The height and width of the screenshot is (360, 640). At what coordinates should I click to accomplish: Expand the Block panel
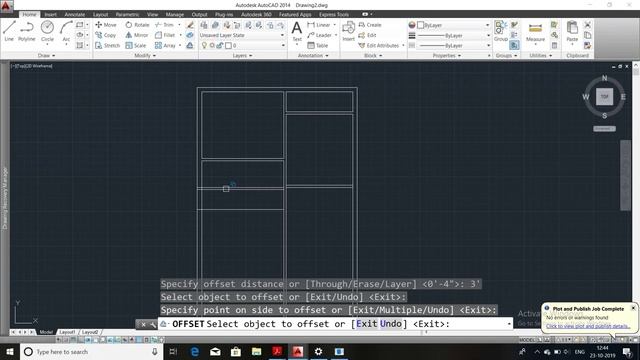373,55
